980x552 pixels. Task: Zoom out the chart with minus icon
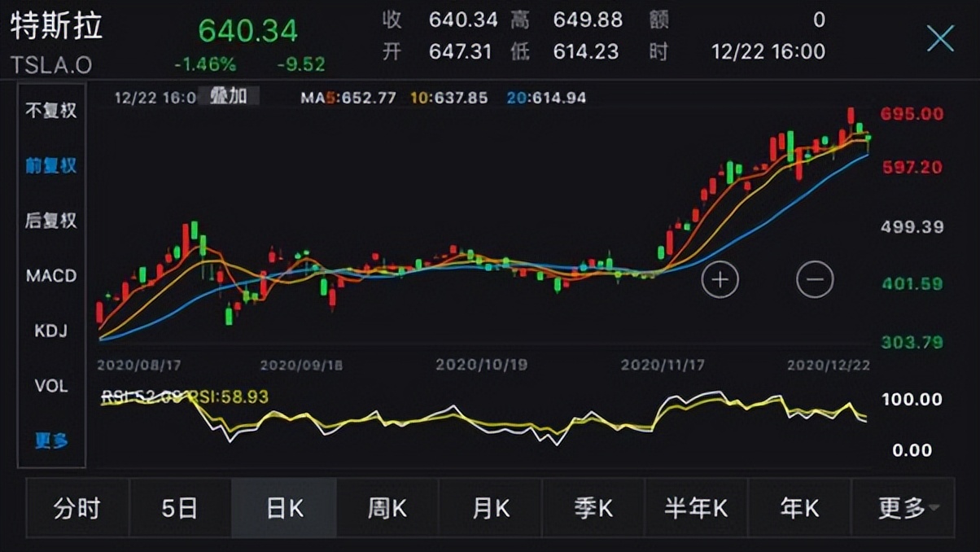tap(815, 280)
